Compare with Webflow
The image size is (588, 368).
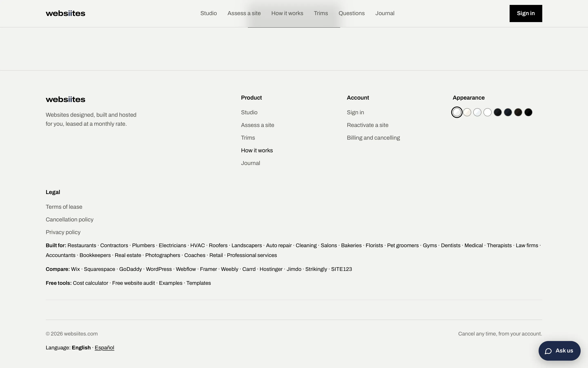[186, 269]
